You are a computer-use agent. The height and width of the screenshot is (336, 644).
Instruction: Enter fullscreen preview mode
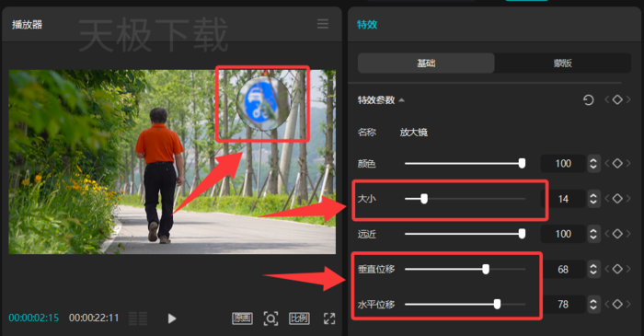329,319
